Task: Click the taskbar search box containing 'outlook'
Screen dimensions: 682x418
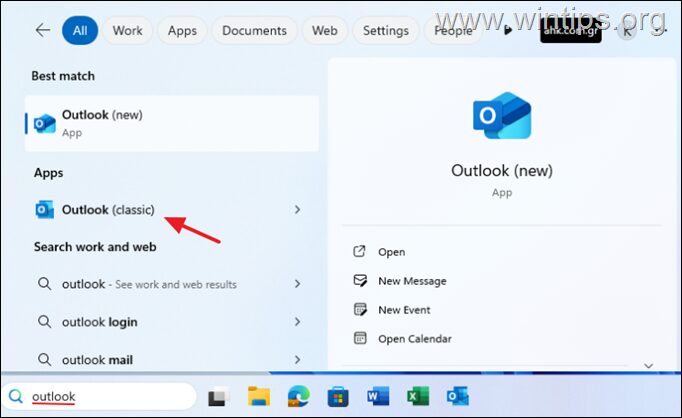Action: 99,396
